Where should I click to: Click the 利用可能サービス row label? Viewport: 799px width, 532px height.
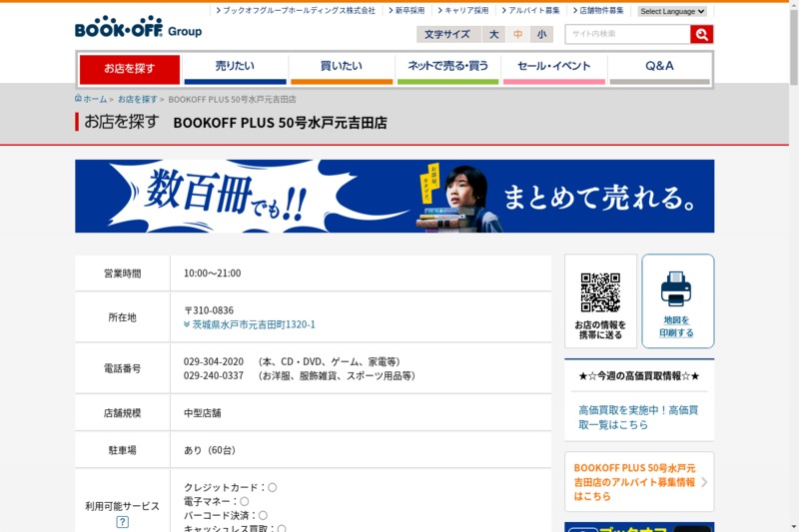(x=122, y=506)
